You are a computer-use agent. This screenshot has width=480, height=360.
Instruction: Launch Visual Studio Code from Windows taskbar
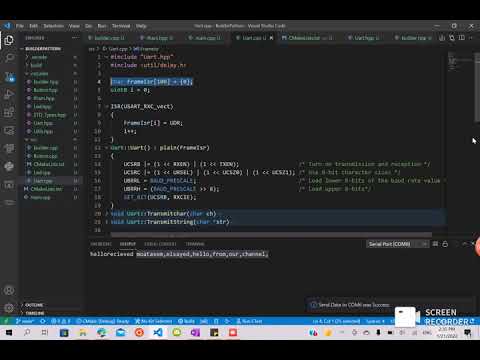click(x=158, y=332)
